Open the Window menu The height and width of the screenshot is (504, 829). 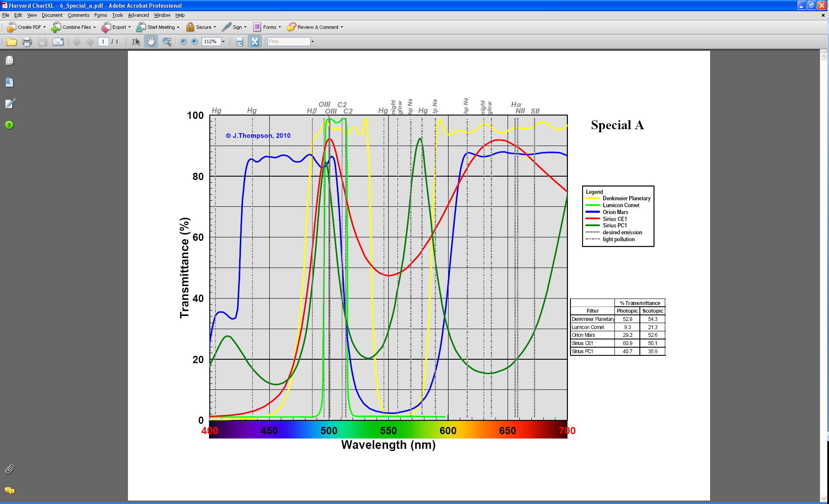click(162, 15)
